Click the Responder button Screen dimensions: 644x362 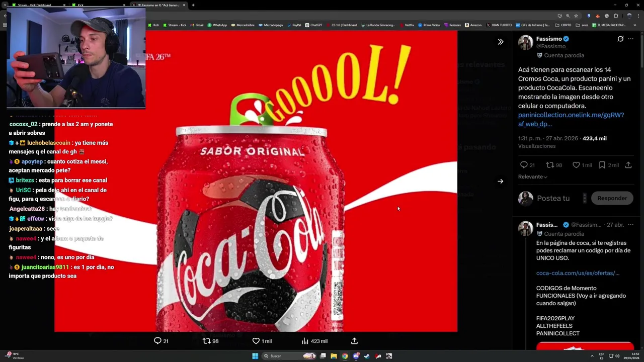(x=612, y=198)
